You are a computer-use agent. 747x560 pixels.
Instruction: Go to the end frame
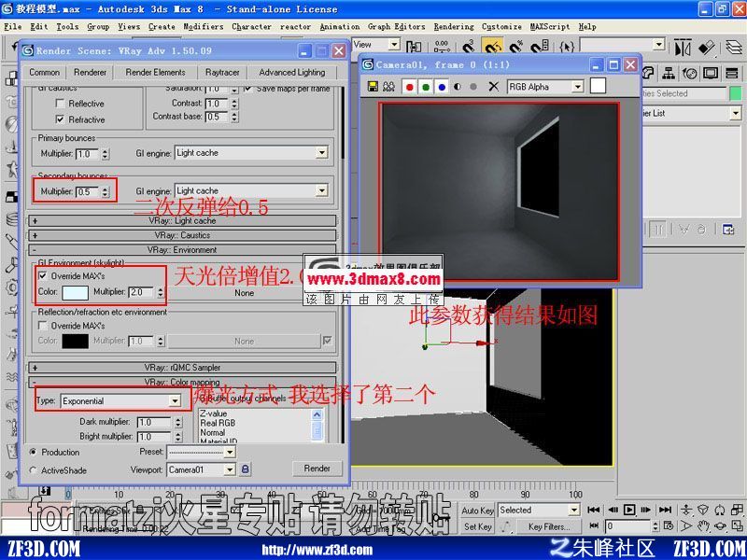click(665, 510)
